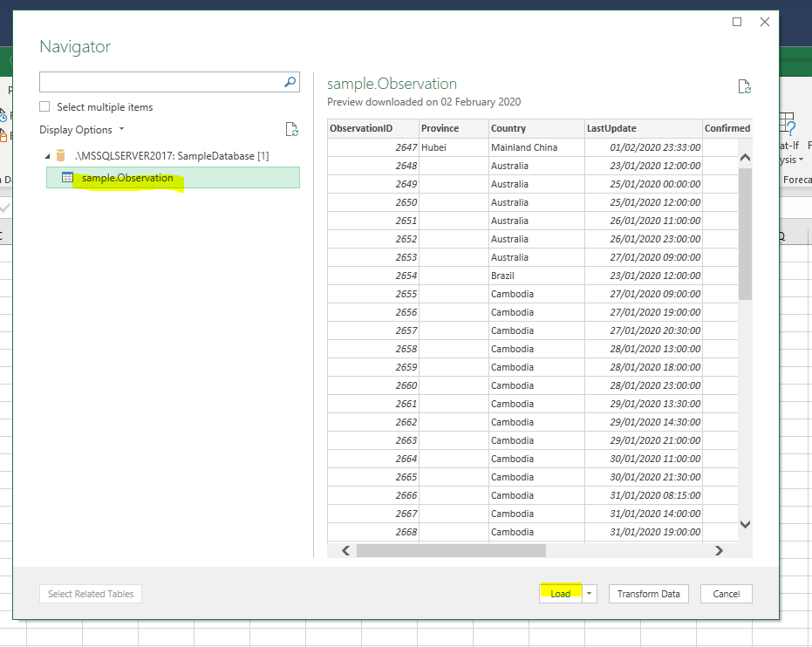Image resolution: width=812 pixels, height=647 pixels.
Task: Click the SampleDatabase cylinder icon
Action: (x=60, y=155)
